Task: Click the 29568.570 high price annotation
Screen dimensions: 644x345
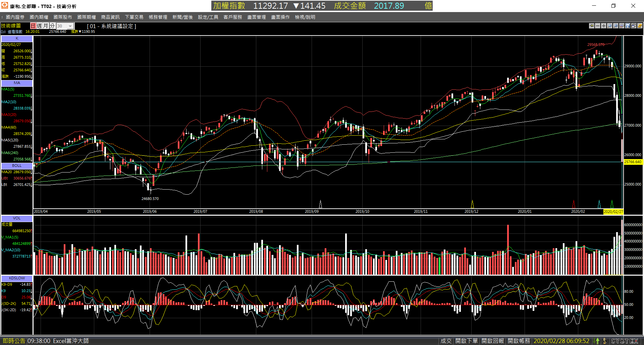Action: (596, 45)
